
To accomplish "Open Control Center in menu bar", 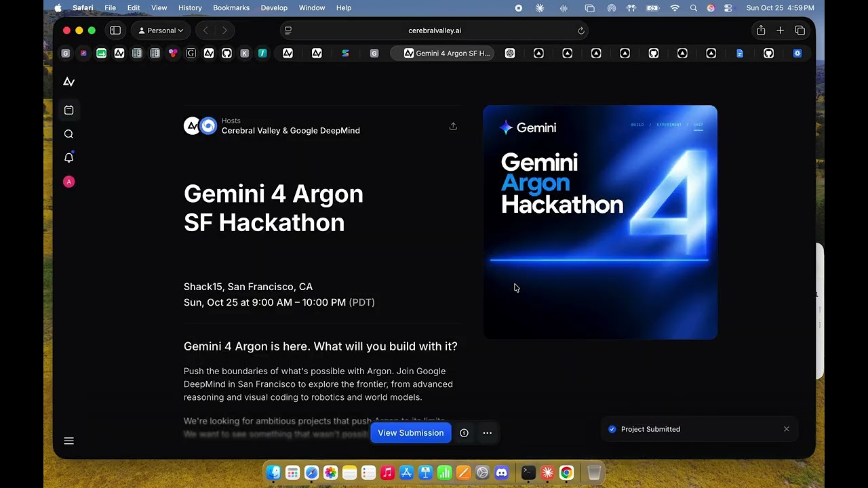I will click(728, 8).
